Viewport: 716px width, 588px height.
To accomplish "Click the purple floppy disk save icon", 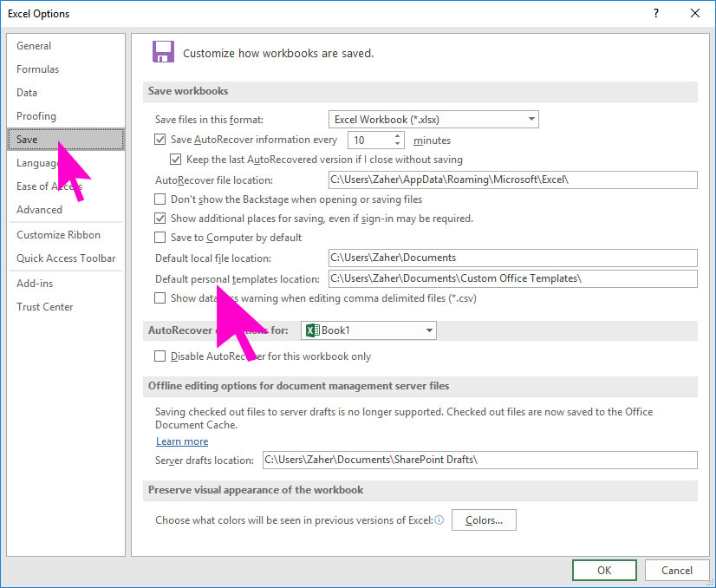I will point(163,52).
